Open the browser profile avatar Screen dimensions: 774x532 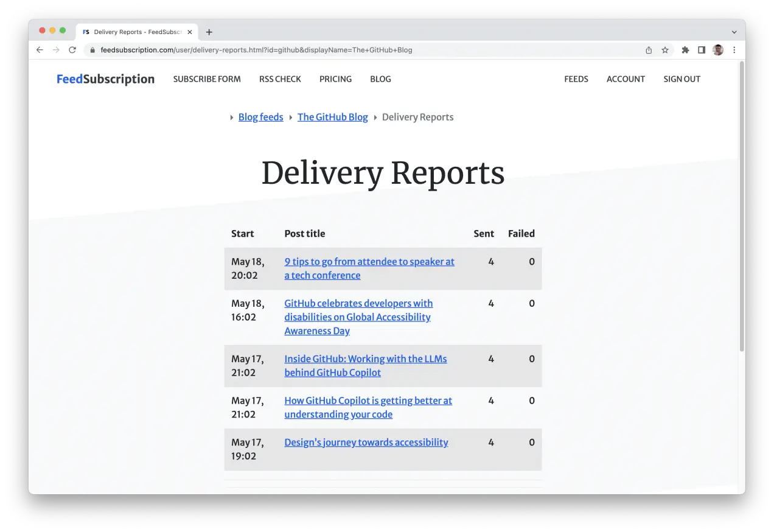717,50
